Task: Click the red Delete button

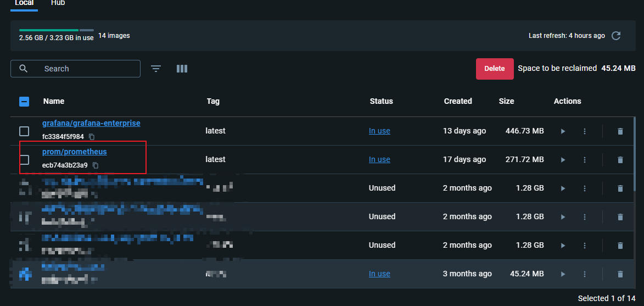Action: pos(495,69)
